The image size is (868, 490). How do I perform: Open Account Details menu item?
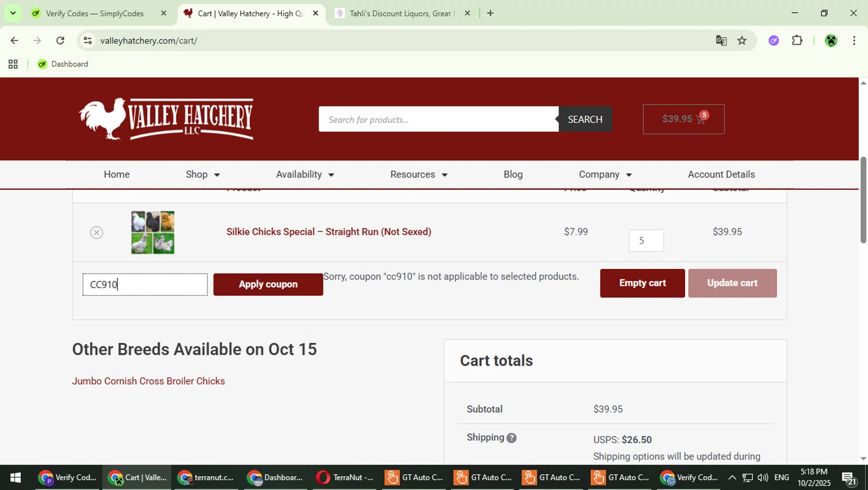(x=721, y=175)
